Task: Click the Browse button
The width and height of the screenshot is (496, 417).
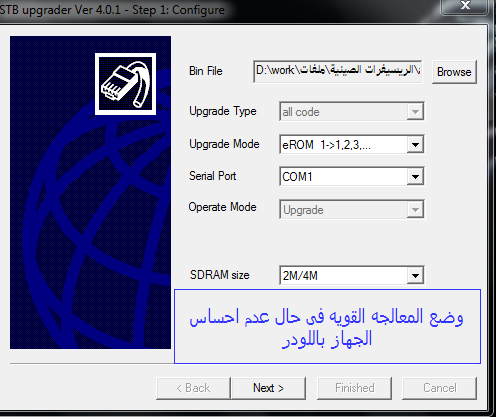Action: coord(454,72)
